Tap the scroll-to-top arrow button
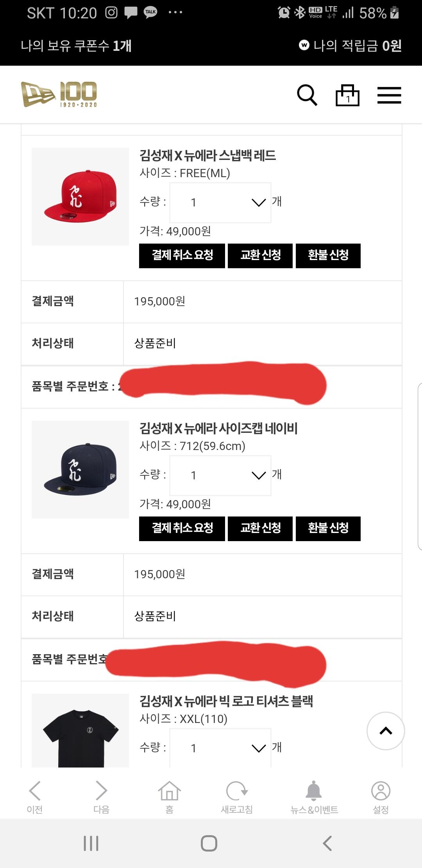The image size is (422, 868). tap(386, 731)
